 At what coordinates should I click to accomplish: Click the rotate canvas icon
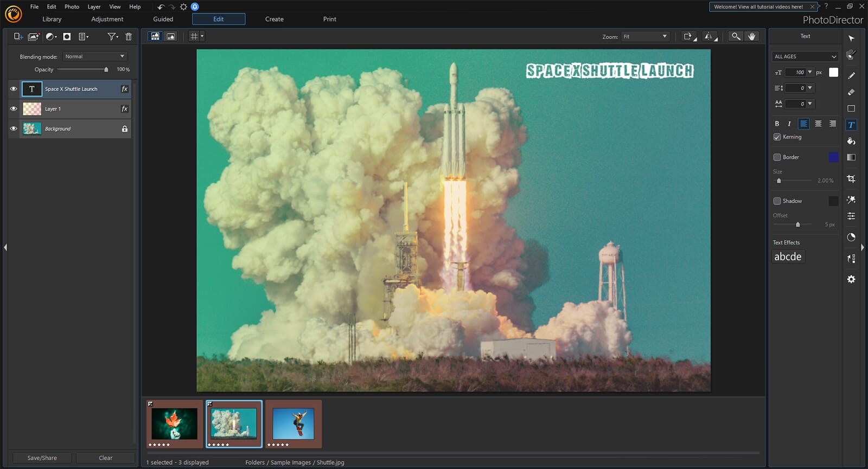pyautogui.click(x=689, y=36)
